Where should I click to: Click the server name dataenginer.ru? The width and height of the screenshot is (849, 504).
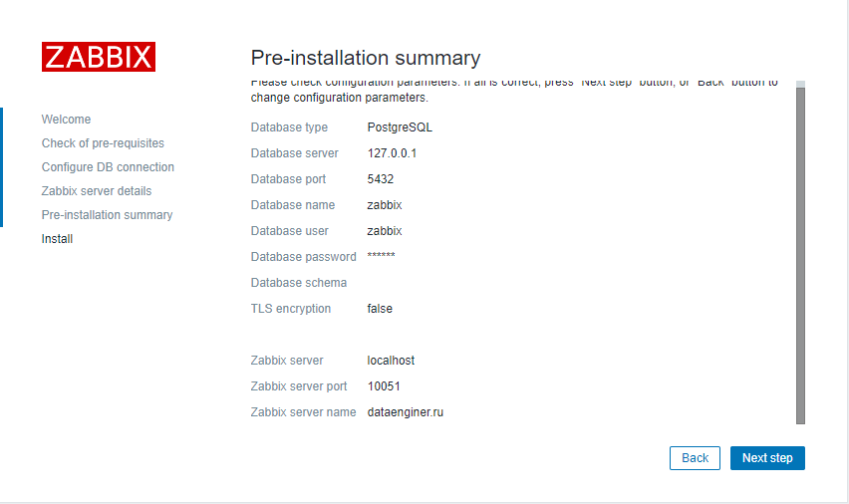pyautogui.click(x=405, y=412)
